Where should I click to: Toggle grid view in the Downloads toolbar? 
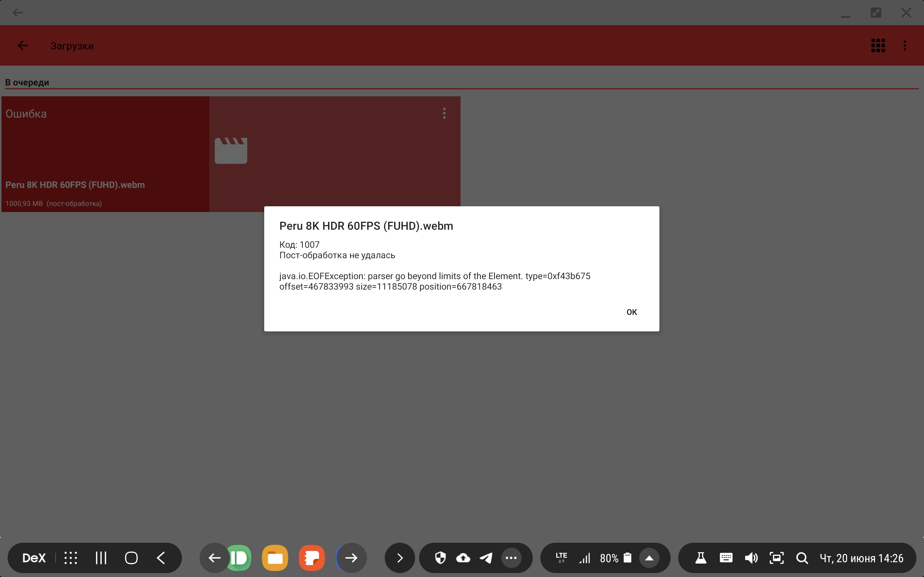click(877, 45)
